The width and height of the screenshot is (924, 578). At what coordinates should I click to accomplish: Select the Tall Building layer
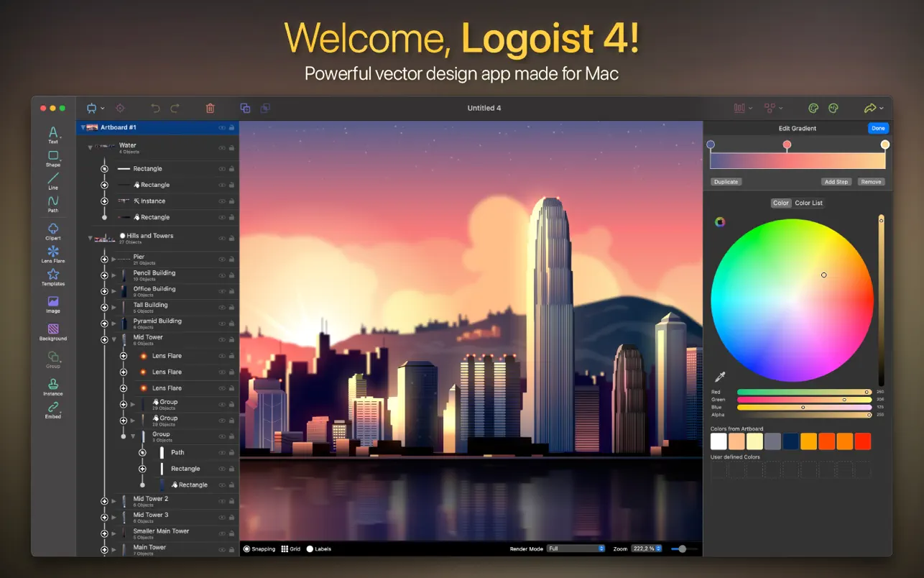[157, 307]
